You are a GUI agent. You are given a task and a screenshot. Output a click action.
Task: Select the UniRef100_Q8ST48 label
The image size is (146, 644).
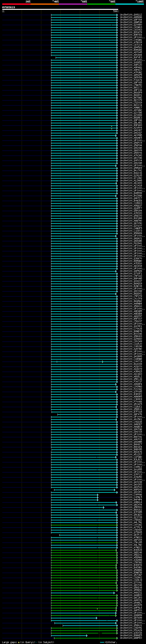[x=131, y=585]
